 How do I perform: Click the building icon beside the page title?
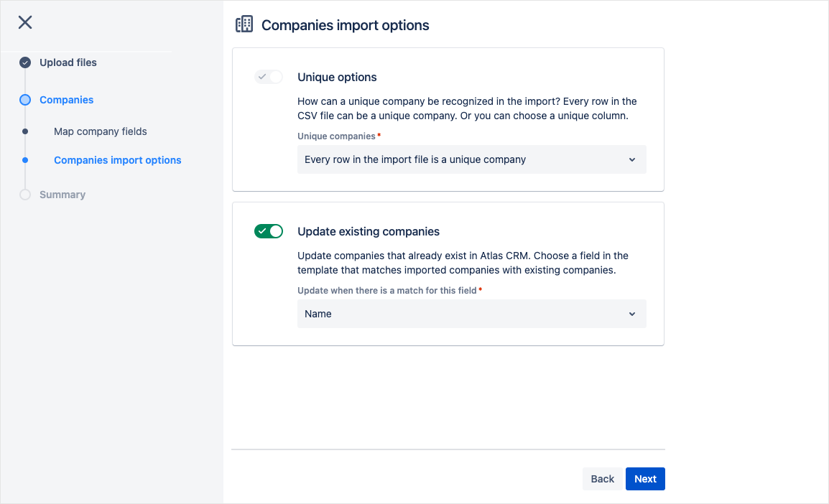tap(244, 24)
